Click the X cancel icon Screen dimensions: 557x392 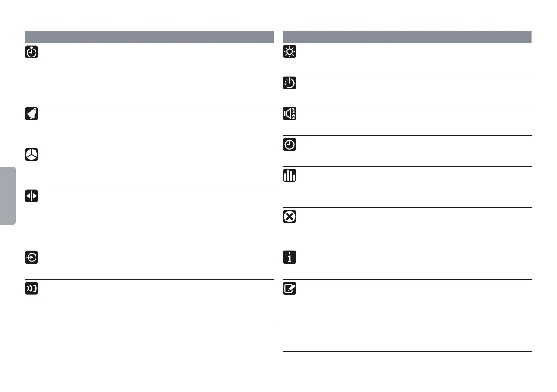click(290, 217)
